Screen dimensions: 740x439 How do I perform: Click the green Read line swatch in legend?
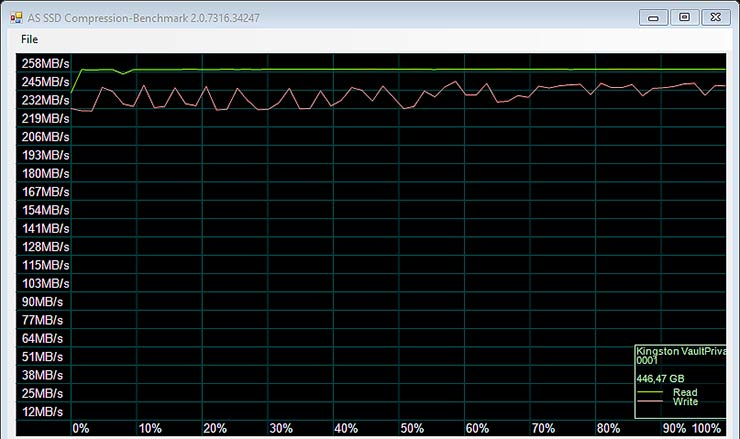(652, 393)
